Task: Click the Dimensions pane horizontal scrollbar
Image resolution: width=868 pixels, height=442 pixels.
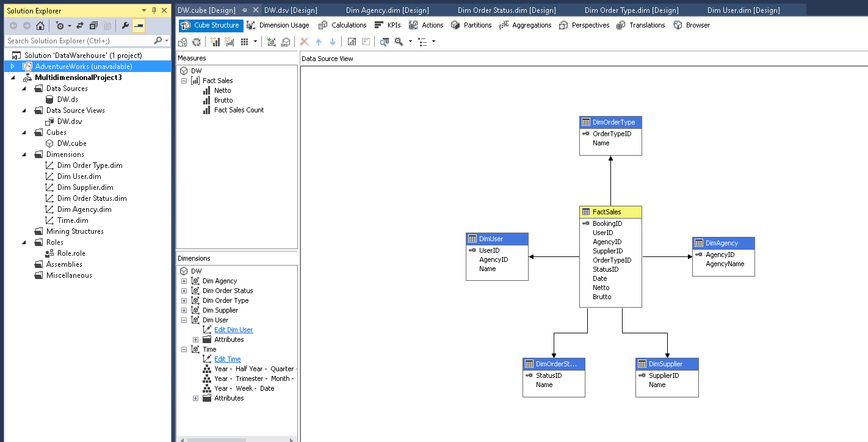Action: click(x=236, y=439)
